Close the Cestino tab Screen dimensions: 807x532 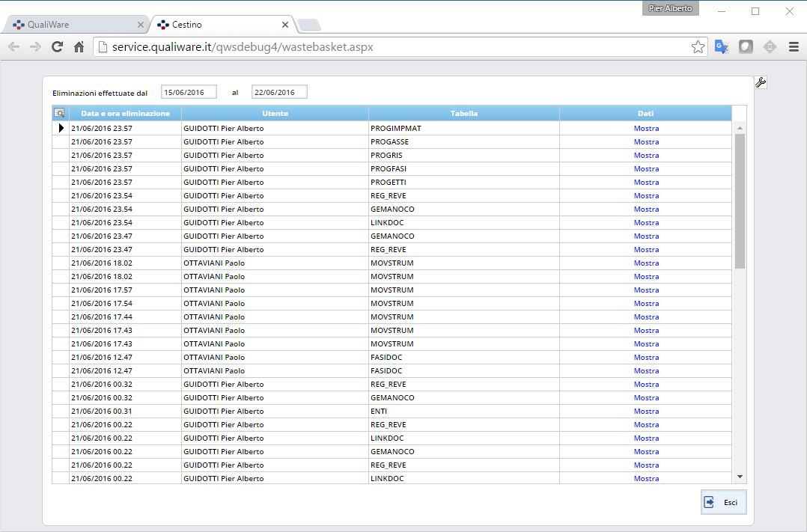coord(284,25)
